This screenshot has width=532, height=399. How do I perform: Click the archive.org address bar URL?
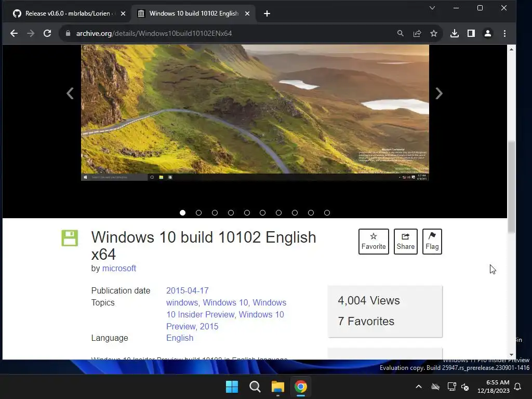(154, 33)
